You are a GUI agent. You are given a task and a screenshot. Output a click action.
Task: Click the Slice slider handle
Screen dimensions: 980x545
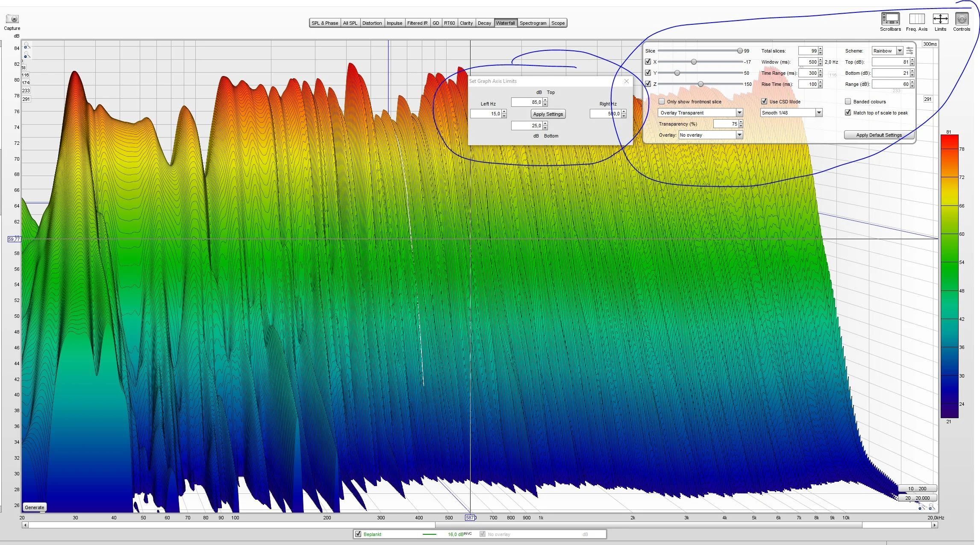(740, 51)
